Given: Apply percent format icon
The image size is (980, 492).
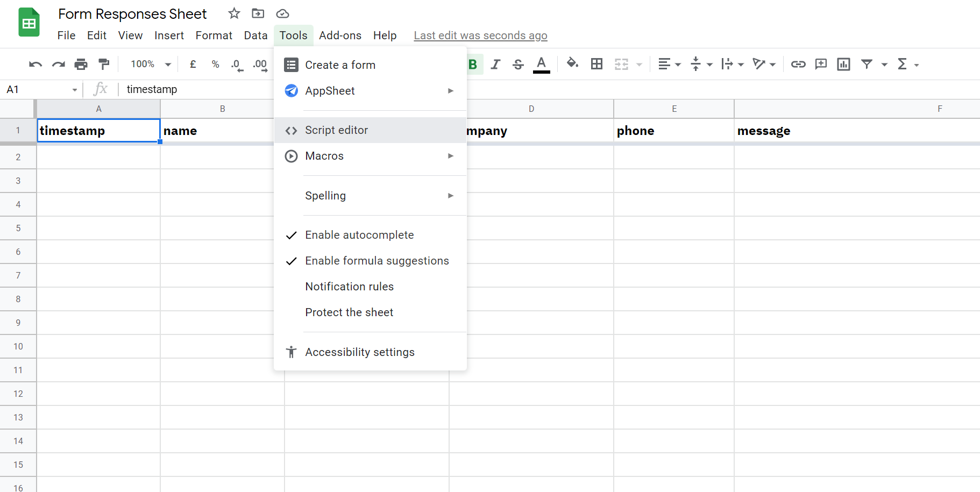Looking at the screenshot, I should (x=215, y=64).
